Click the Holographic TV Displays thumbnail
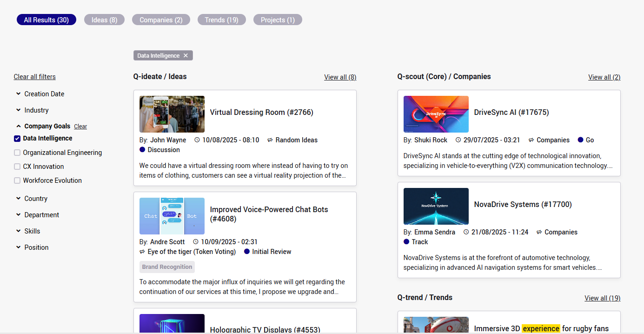 172,324
